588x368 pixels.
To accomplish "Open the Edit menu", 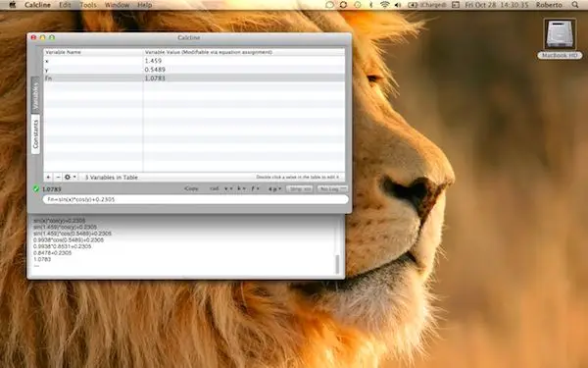I will point(65,5).
